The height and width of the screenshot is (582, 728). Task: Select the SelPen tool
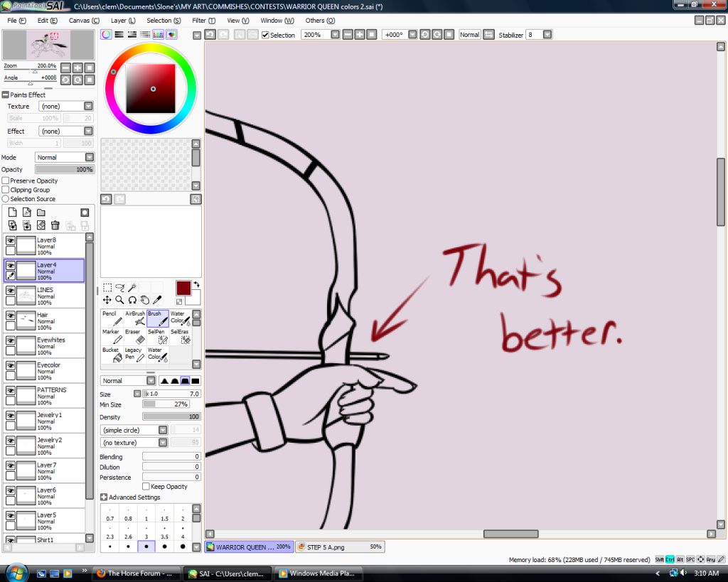[157, 337]
